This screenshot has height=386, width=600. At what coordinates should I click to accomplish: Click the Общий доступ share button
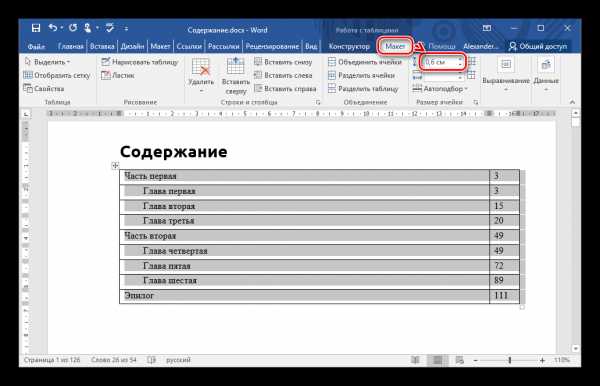[538, 46]
